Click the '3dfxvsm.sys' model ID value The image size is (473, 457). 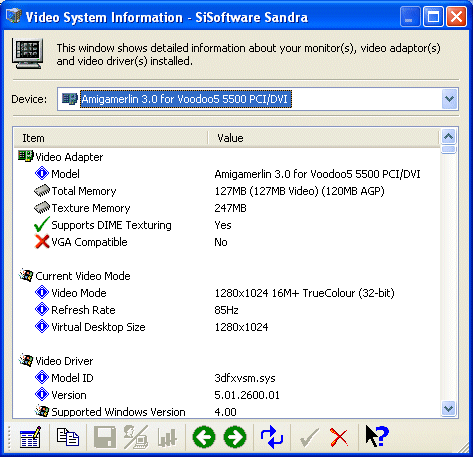click(245, 378)
